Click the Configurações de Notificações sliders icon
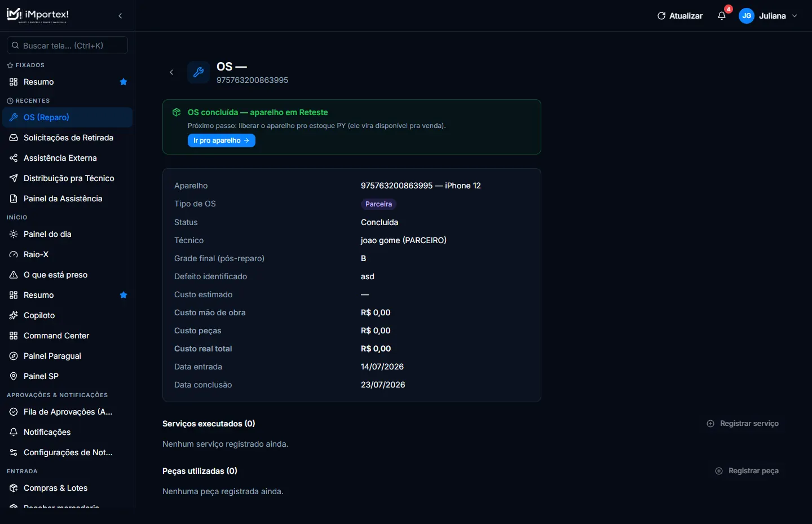Screen dimensions: 812x524 14,452
